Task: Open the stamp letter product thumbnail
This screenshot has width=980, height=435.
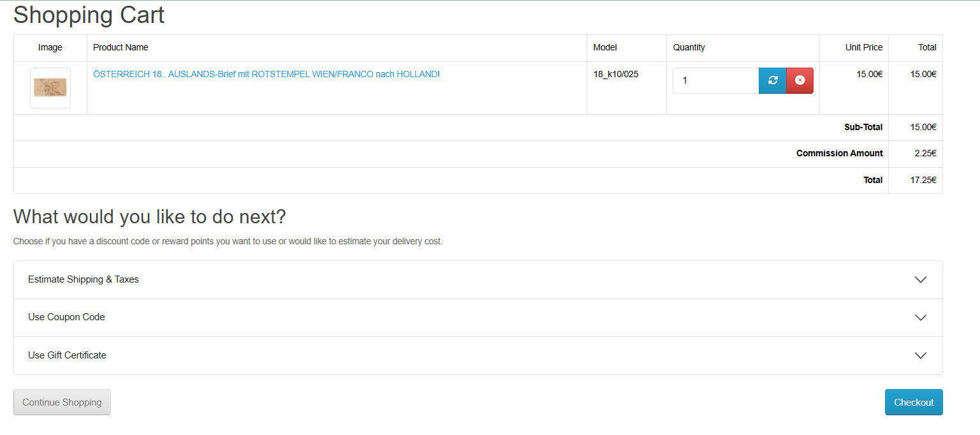Action: coord(50,88)
